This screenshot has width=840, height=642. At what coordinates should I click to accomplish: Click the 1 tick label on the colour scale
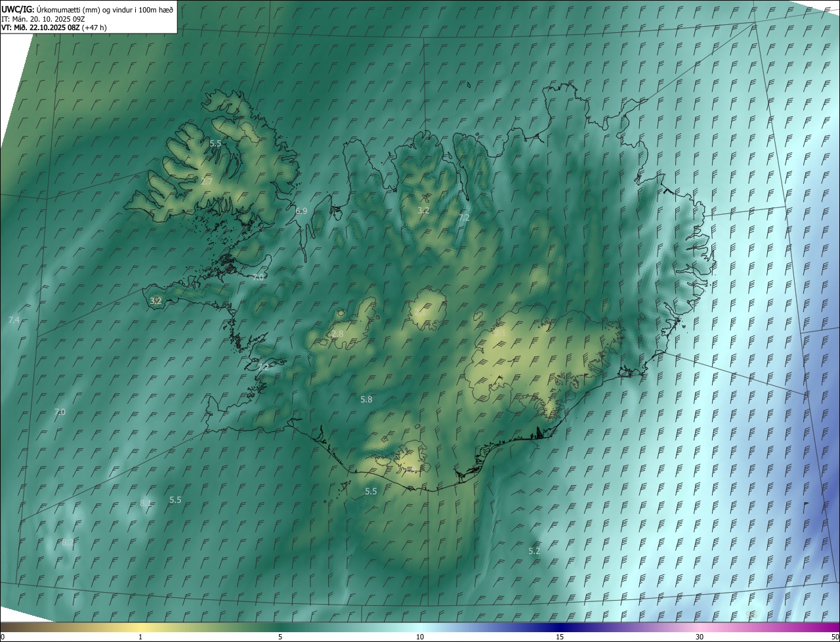[x=140, y=637]
